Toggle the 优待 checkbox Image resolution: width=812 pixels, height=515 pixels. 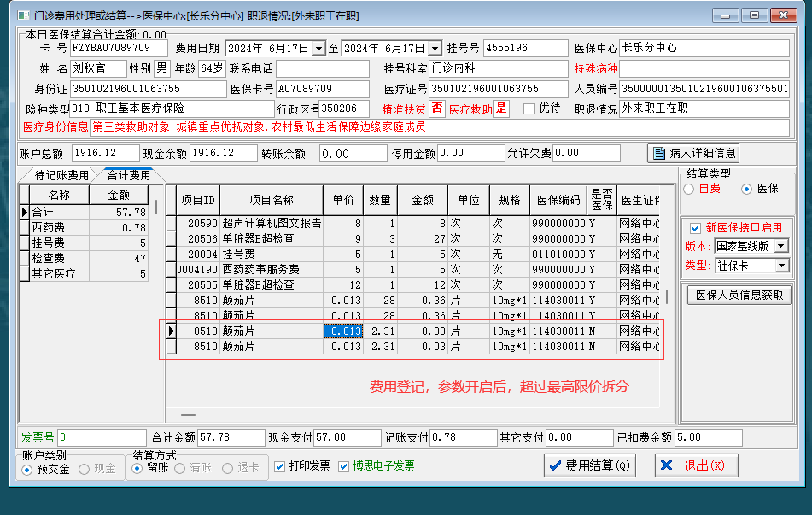529,108
